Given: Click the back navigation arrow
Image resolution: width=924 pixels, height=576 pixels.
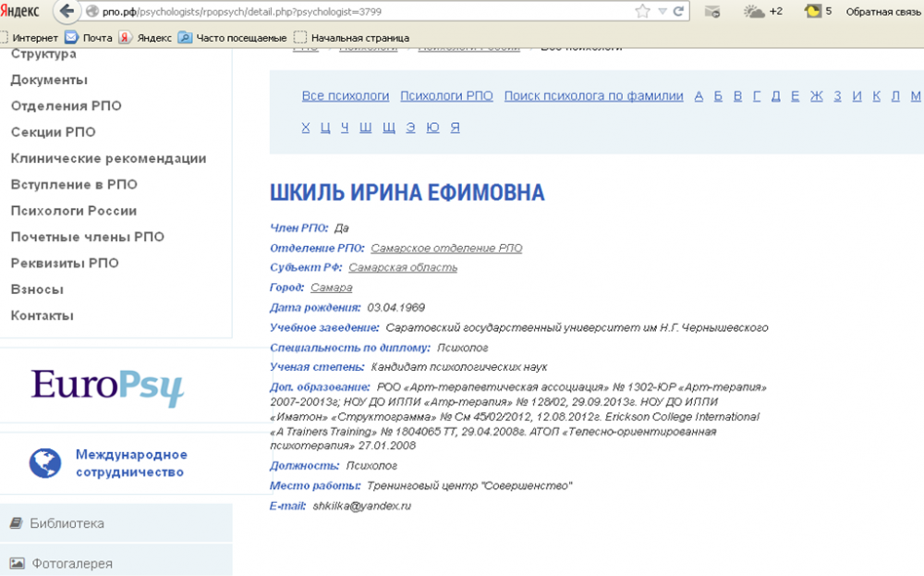Looking at the screenshot, I should 65,11.
